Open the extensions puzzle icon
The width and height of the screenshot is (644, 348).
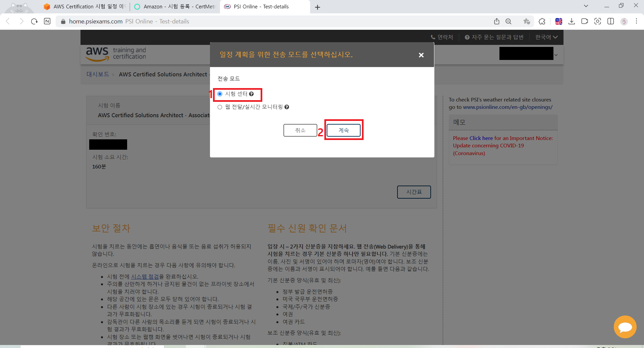click(542, 21)
